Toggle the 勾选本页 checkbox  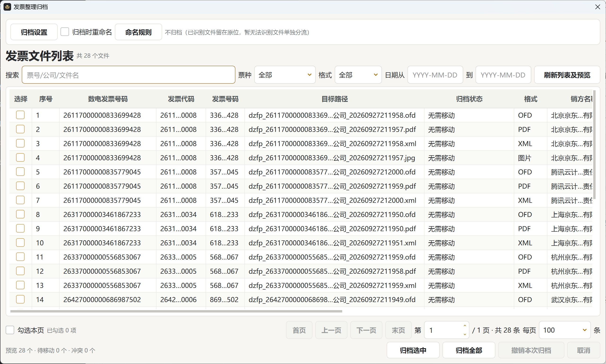click(10, 330)
